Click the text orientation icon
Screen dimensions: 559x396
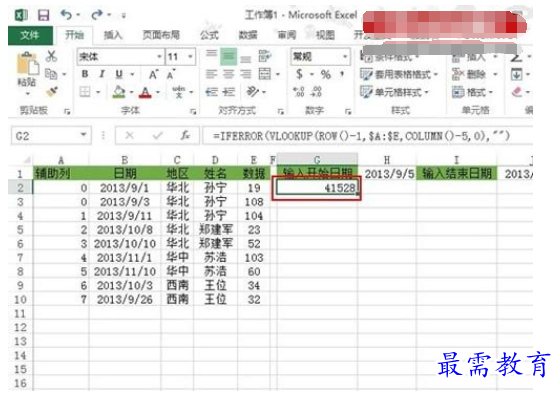pyautogui.click(x=252, y=92)
